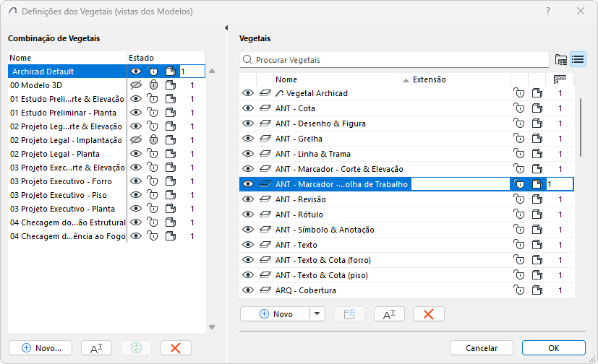The height and width of the screenshot is (364, 598).
Task: Click the Cancelar button
Action: pyautogui.click(x=481, y=347)
